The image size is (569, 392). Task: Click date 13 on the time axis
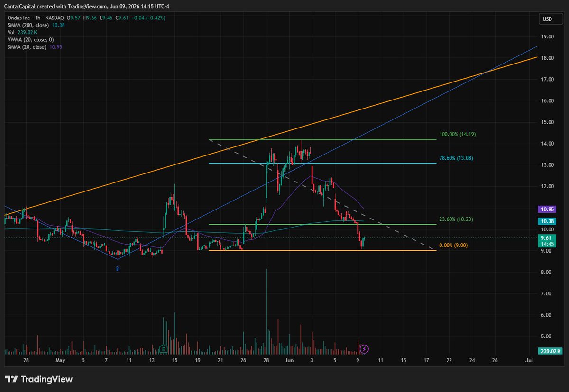152,360
